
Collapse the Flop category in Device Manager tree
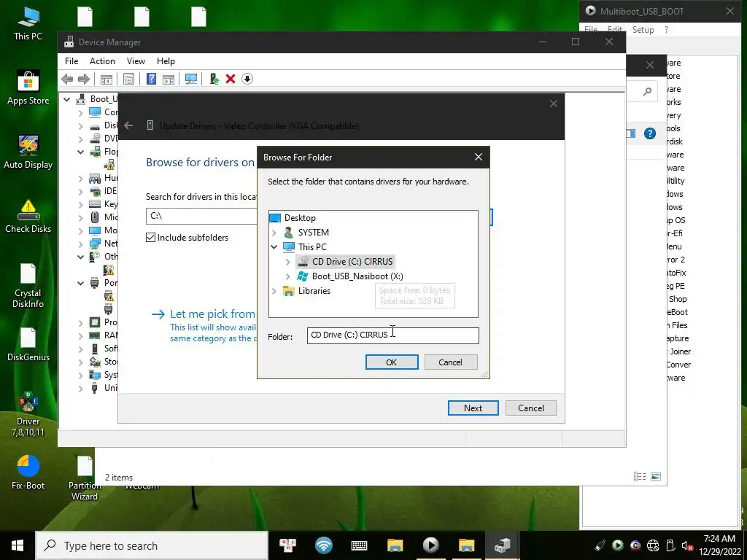point(80,152)
